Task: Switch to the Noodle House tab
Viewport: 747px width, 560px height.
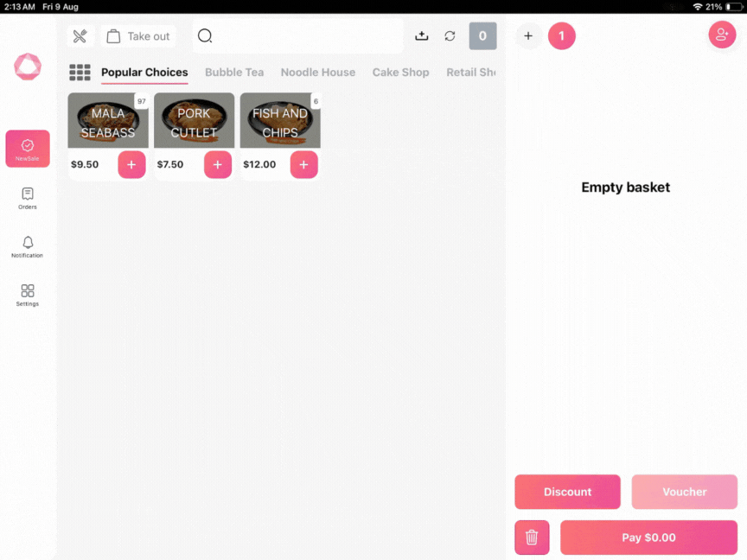Action: pyautogui.click(x=317, y=73)
